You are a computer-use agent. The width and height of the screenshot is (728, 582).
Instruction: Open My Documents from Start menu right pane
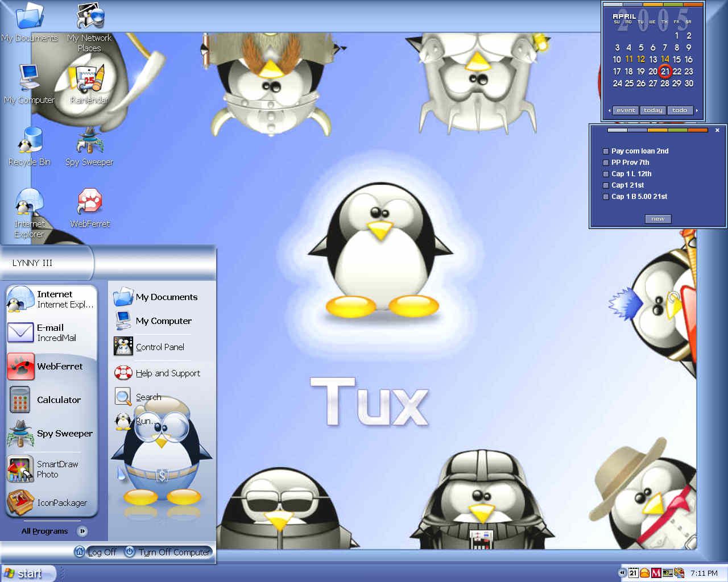[x=156, y=297]
